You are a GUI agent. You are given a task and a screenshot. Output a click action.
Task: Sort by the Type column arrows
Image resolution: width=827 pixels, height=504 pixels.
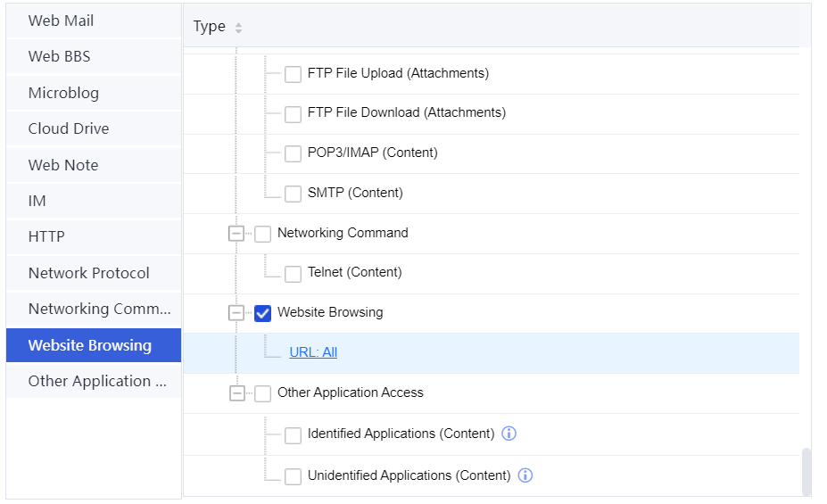(238, 28)
